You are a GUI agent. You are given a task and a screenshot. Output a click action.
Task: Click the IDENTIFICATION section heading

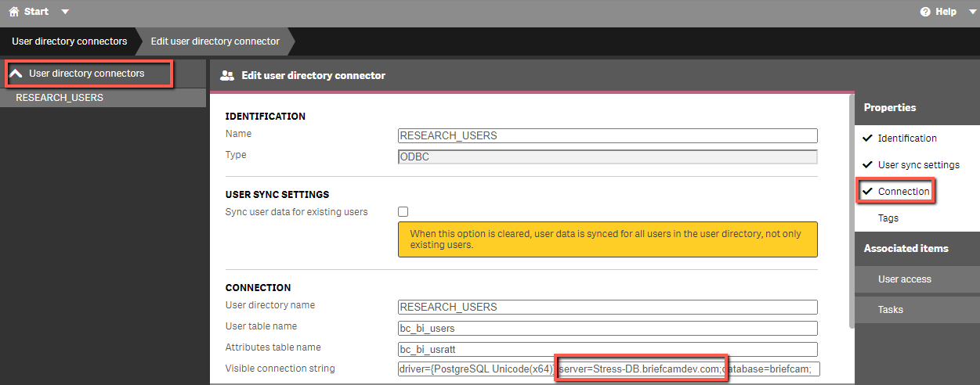[266, 117]
